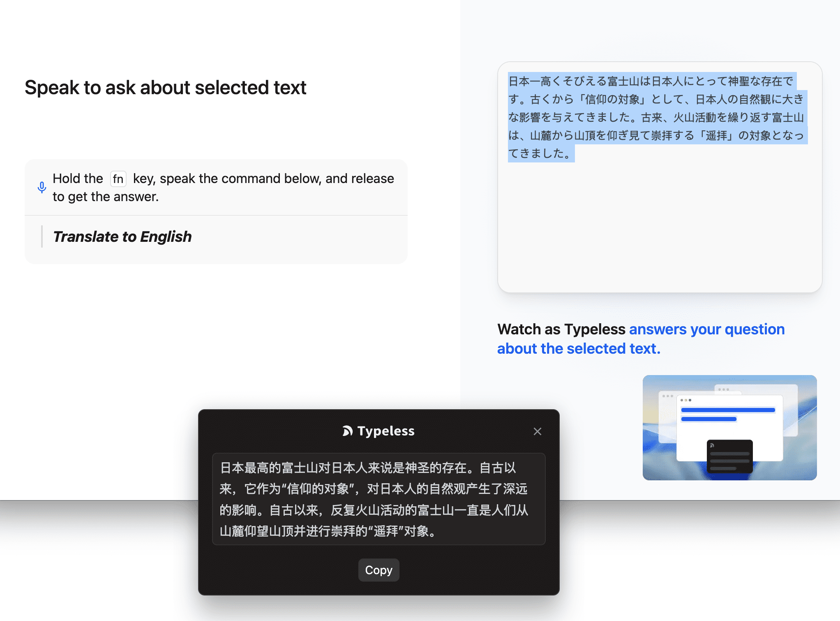The image size is (840, 621).
Task: Click the 'about the selected text.' blue line
Action: coord(578,349)
